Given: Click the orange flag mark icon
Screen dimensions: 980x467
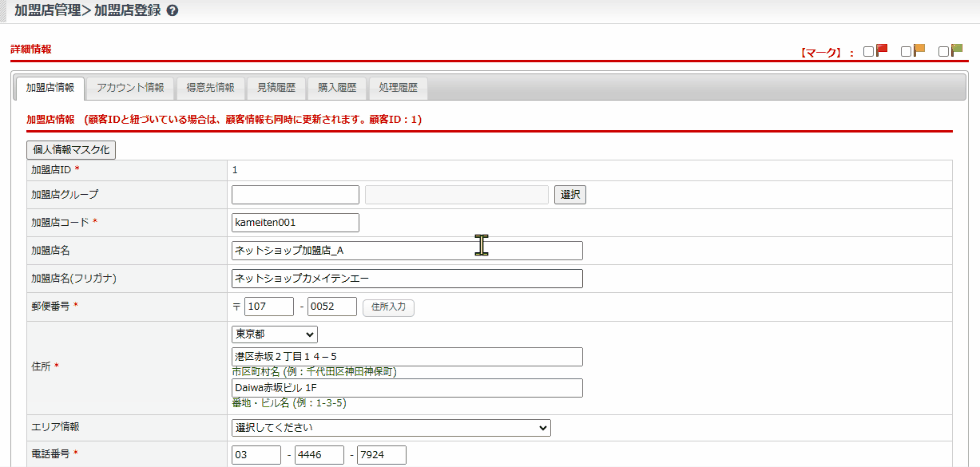Looking at the screenshot, I should (x=919, y=51).
